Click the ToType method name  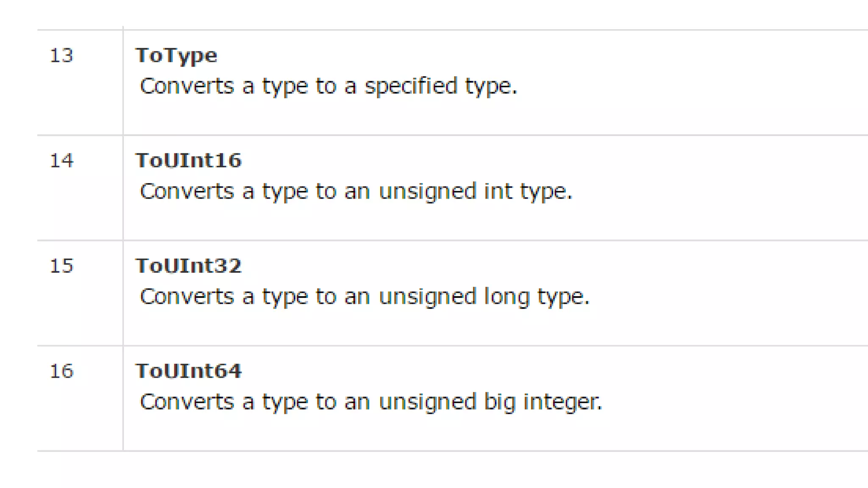(x=176, y=56)
